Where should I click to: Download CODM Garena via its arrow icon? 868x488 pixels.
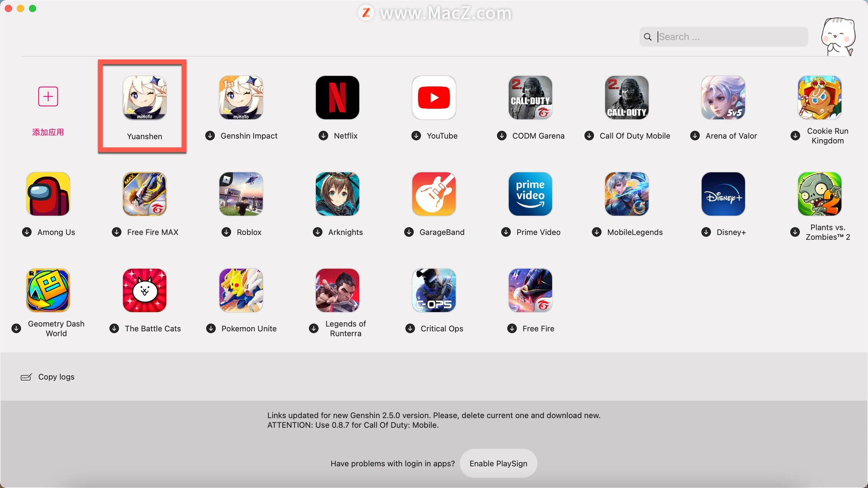502,136
